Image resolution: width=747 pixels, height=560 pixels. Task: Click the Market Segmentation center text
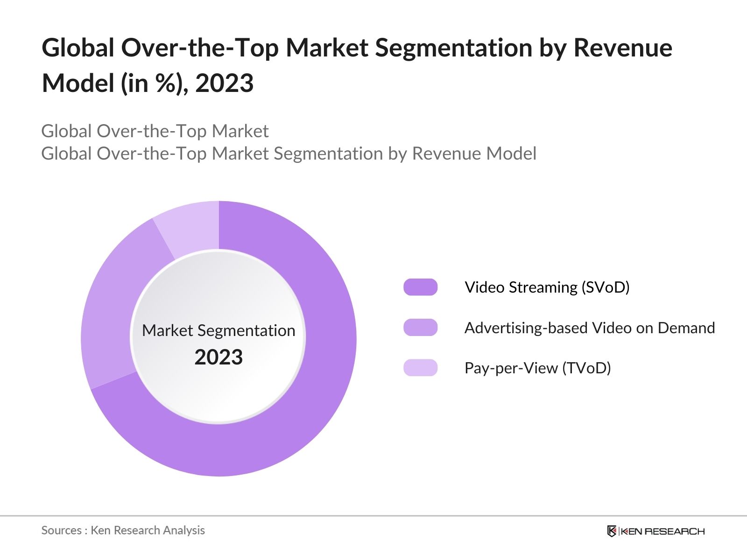tap(218, 330)
